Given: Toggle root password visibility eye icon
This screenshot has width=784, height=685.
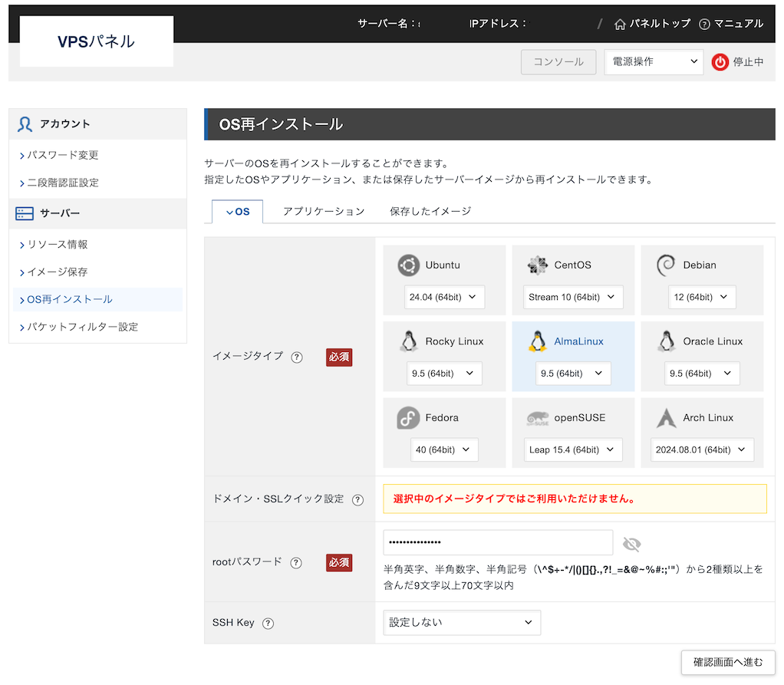Looking at the screenshot, I should click(631, 544).
